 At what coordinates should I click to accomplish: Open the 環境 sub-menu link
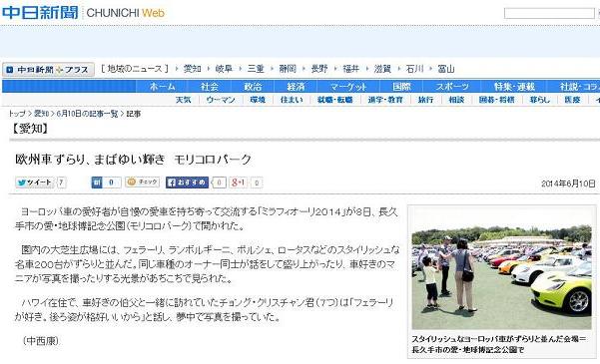(258, 100)
